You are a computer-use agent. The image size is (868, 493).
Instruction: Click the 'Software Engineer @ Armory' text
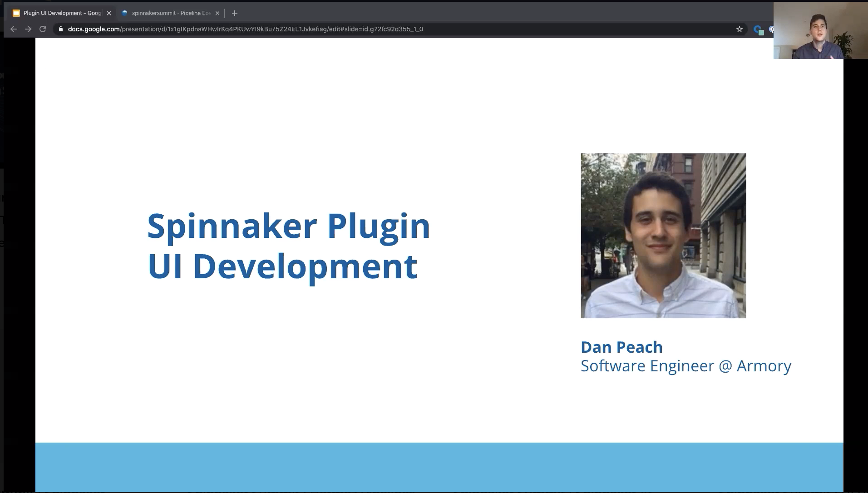686,366
